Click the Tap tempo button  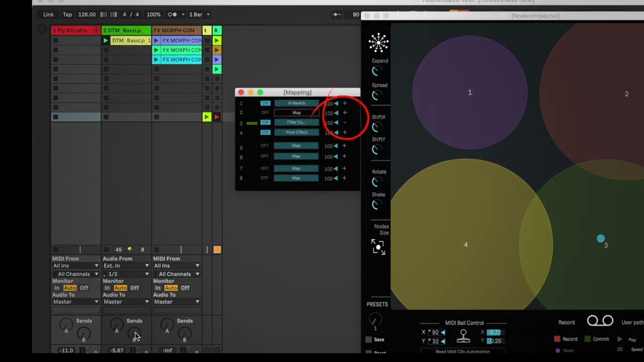tap(67, 15)
